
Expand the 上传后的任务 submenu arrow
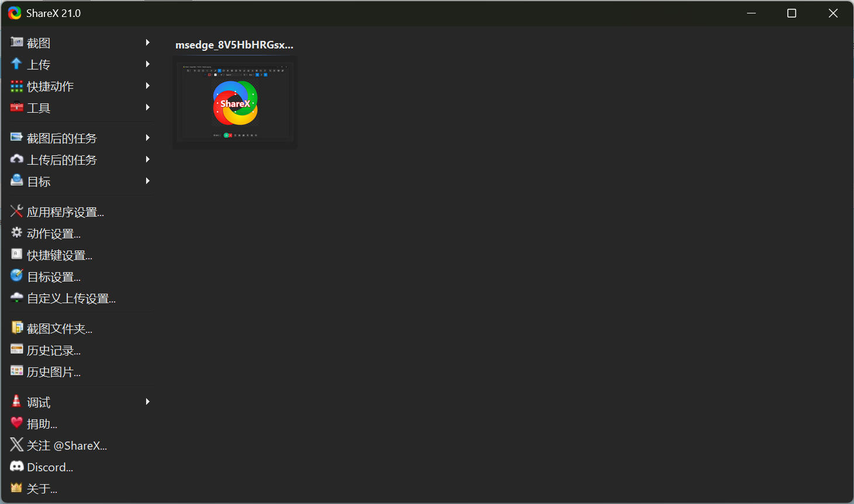tap(148, 159)
